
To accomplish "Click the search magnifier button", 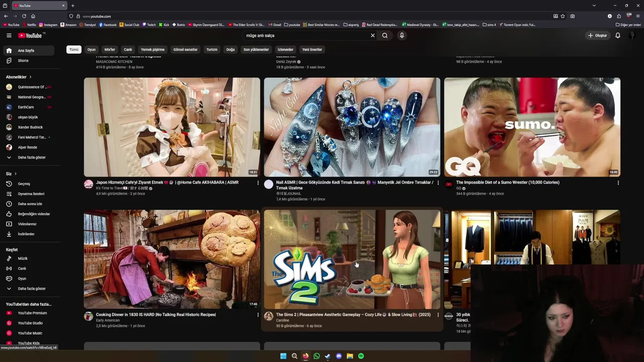I will tap(385, 35).
